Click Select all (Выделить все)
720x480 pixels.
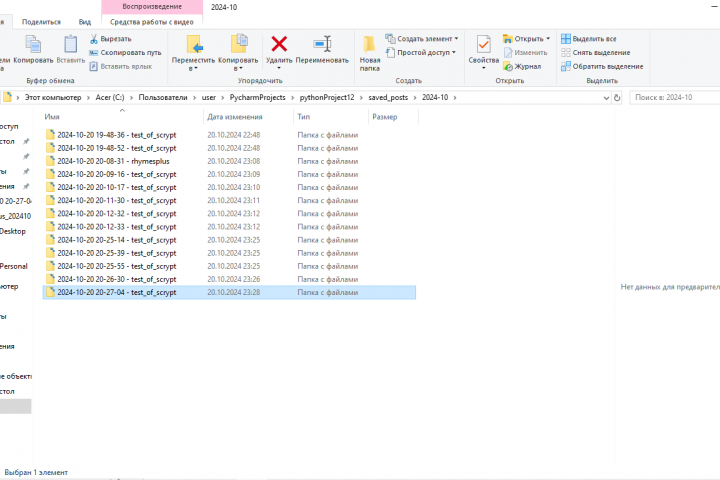589,39
